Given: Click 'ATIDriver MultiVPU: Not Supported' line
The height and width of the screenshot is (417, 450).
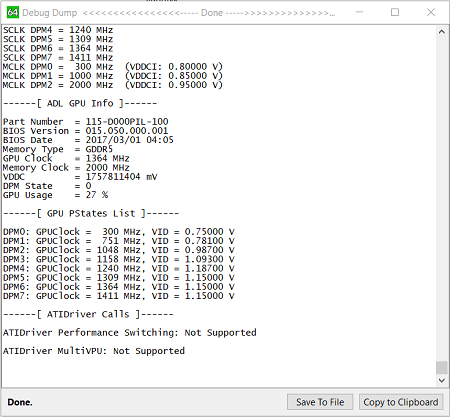Looking at the screenshot, I should pyautogui.click(x=94, y=351).
